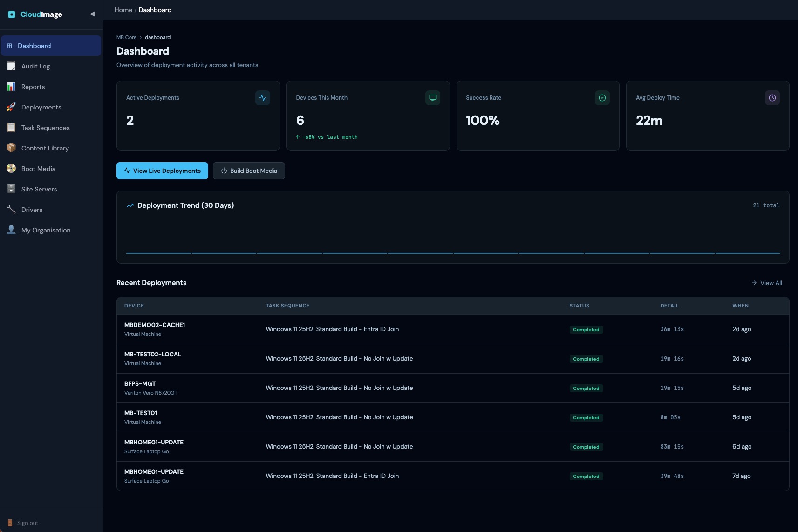Click the View Live Deployments button

click(162, 171)
